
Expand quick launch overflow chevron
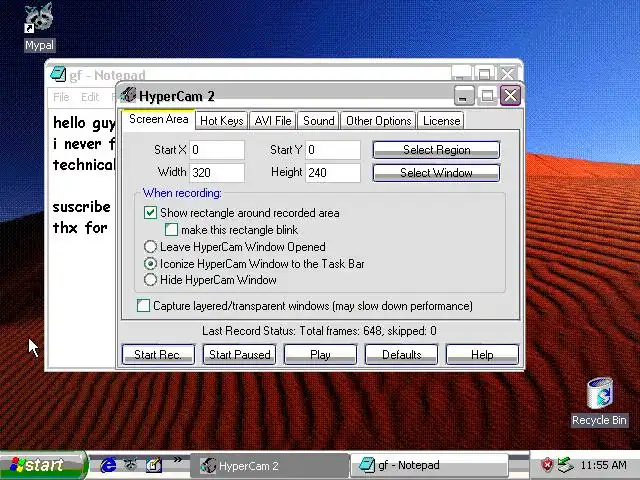pyautogui.click(x=177, y=460)
